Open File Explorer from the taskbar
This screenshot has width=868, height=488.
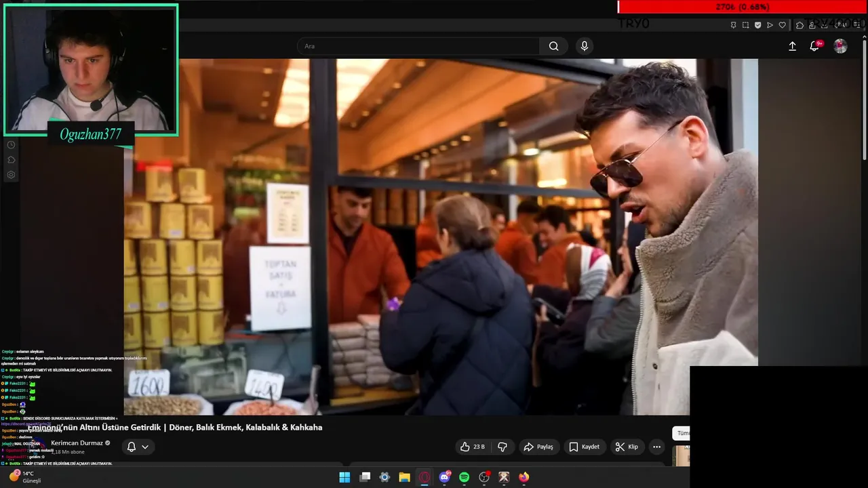[404, 477]
